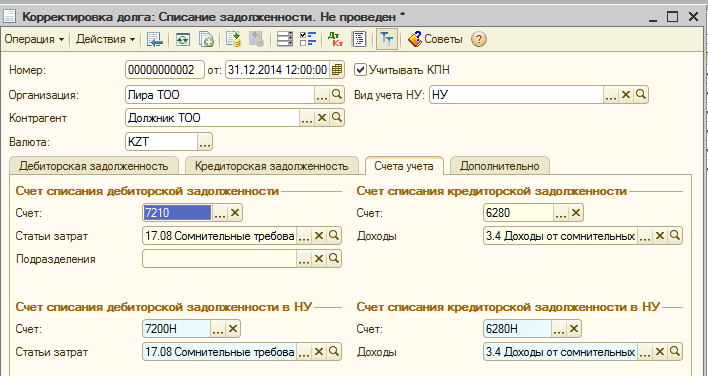Click the copy document icon with green plus

(206, 39)
